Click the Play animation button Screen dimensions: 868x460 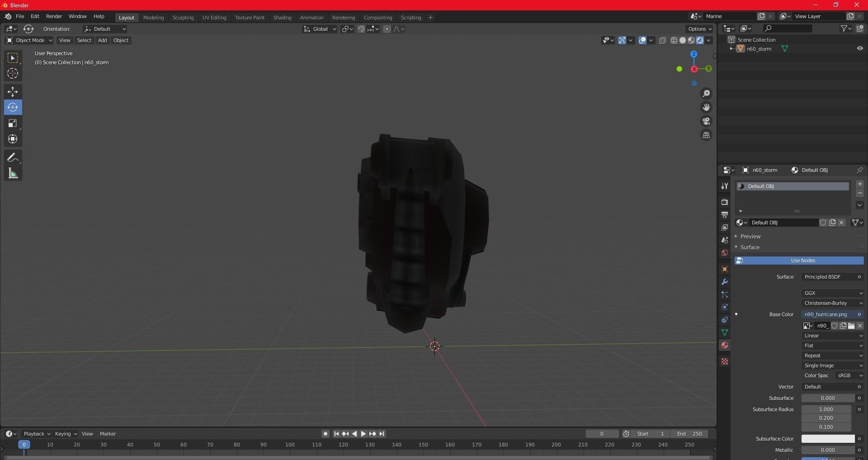[363, 434]
